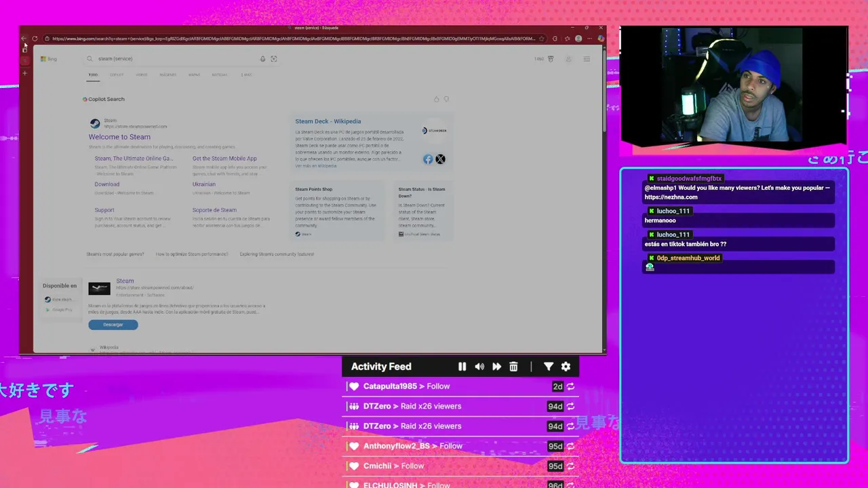Go back in the browser

(x=24, y=39)
